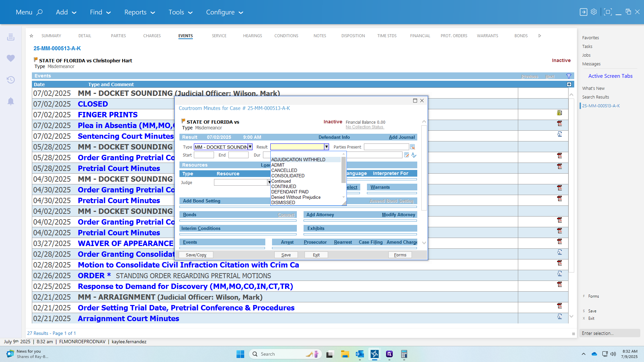Click the search magnifier next to Menu
Viewport: 644px width, 362px height.
(40, 12)
